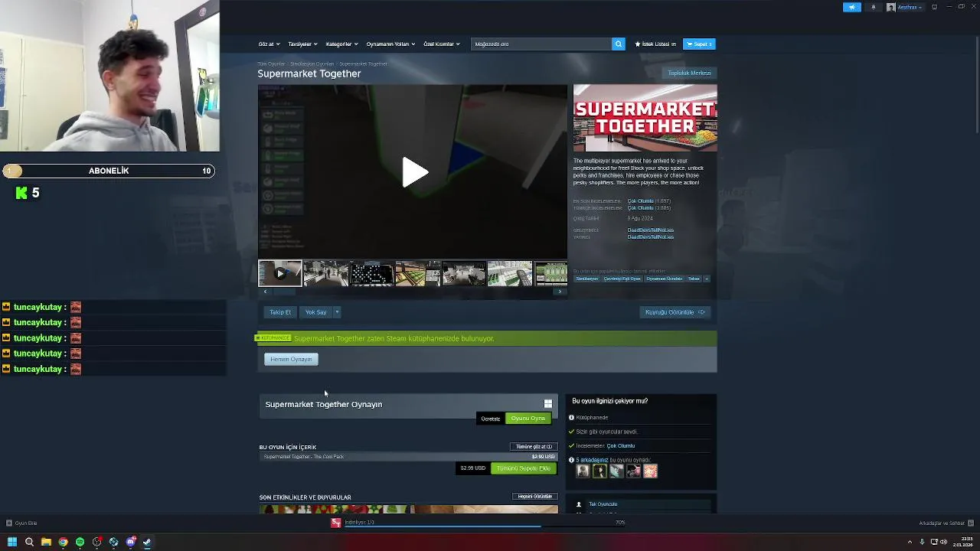Image resolution: width=980 pixels, height=551 pixels.
Task: Click the green Oyunu Oyna button
Action: click(x=528, y=418)
